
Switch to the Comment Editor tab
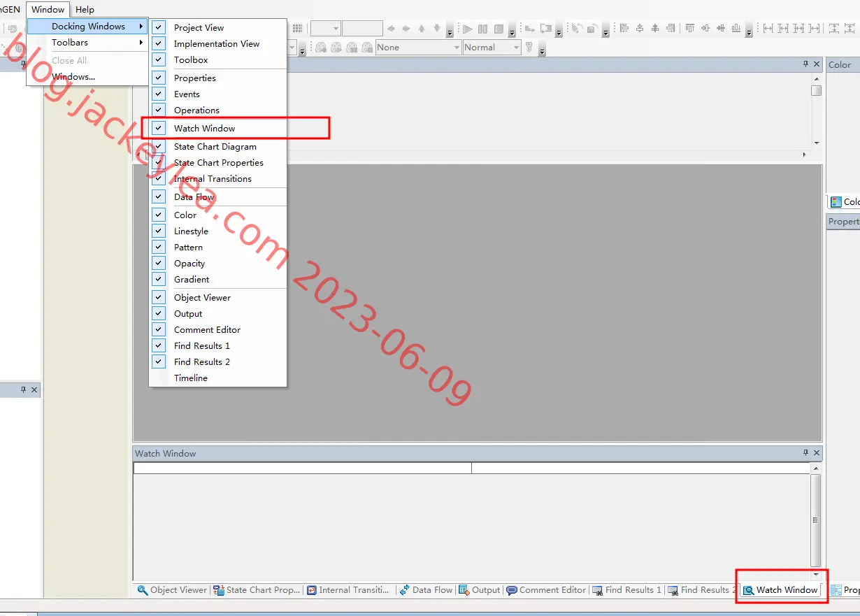(x=547, y=590)
